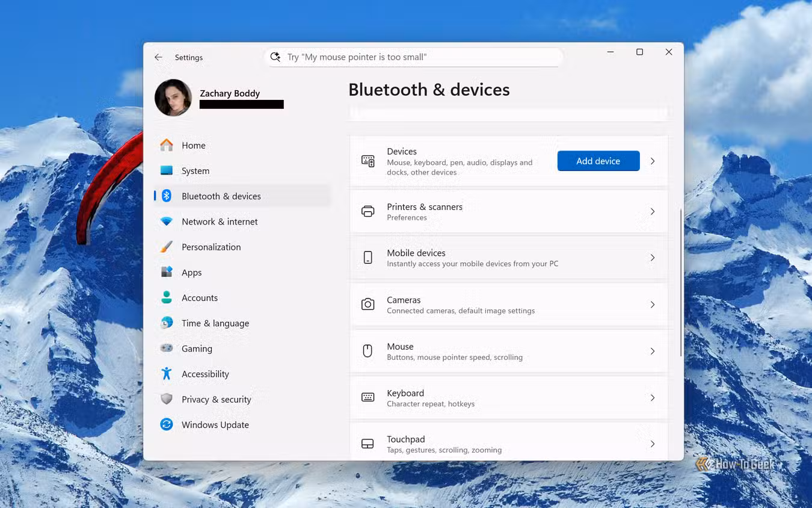Open Privacy & security settings
This screenshot has width=812, height=508.
pyautogui.click(x=242, y=399)
